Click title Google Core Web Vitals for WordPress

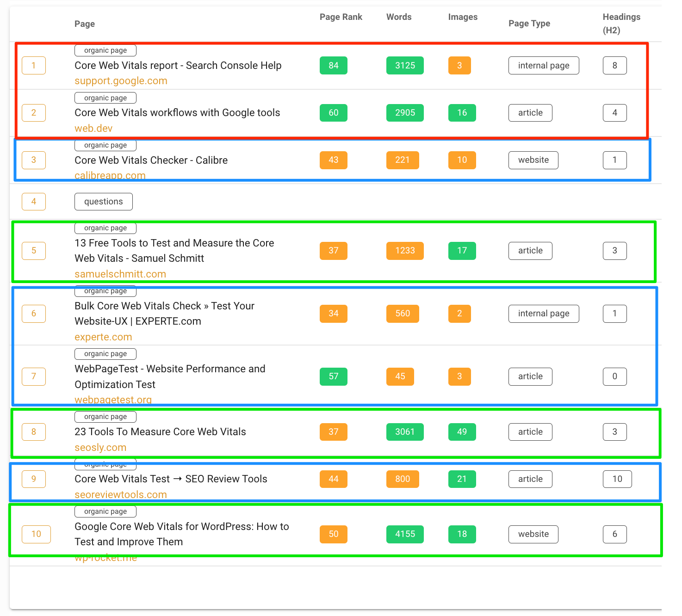coord(182,534)
